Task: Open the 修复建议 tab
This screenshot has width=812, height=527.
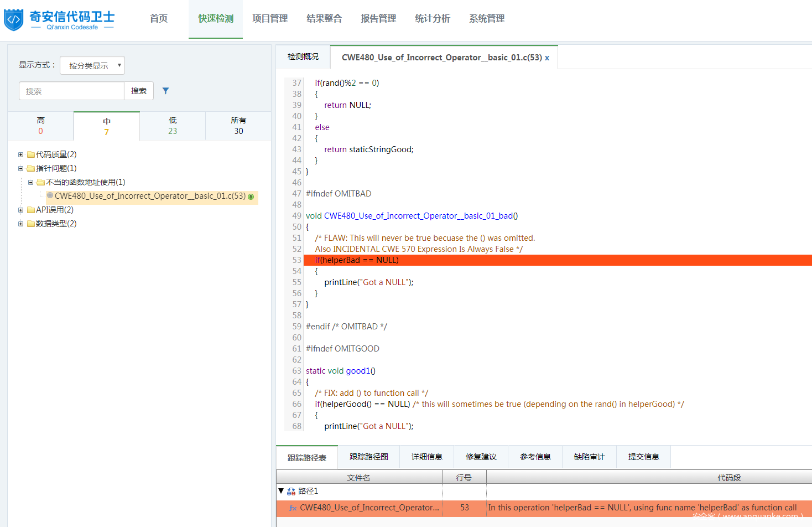Action: pos(481,457)
